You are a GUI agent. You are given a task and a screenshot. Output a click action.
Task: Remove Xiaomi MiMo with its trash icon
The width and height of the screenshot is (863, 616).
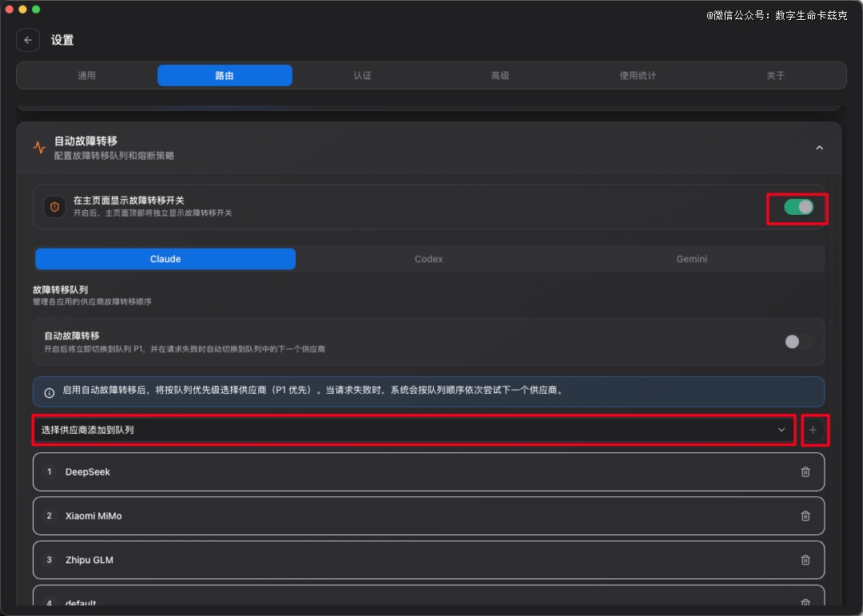[x=805, y=516]
